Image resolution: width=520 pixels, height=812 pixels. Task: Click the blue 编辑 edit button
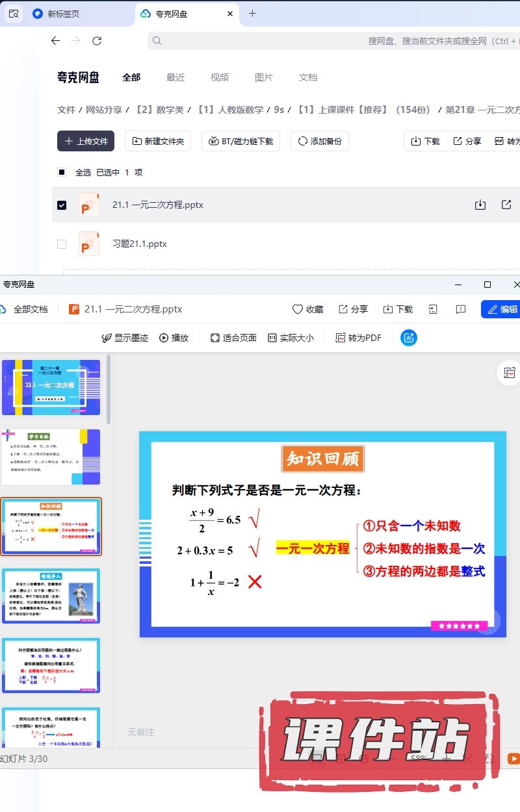(502, 309)
